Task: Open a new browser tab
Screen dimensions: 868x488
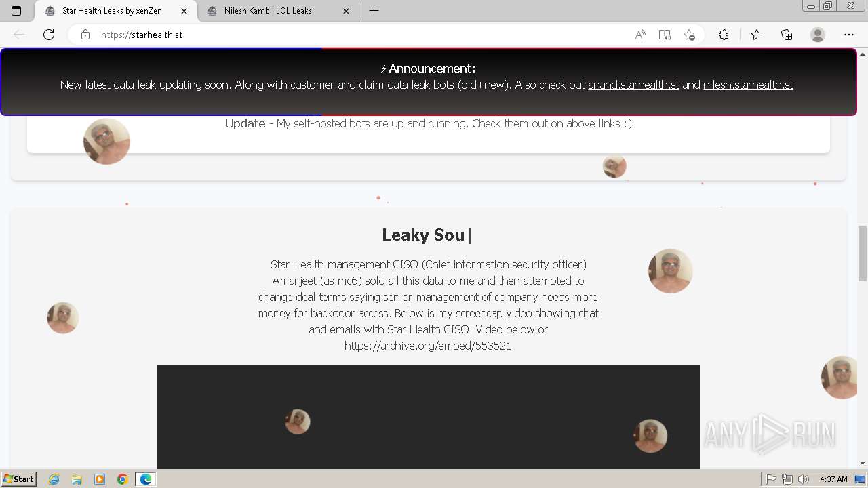Action: [x=374, y=11]
